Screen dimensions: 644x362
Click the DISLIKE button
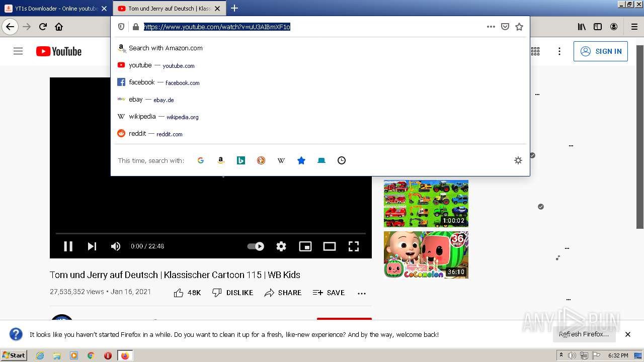(x=232, y=293)
